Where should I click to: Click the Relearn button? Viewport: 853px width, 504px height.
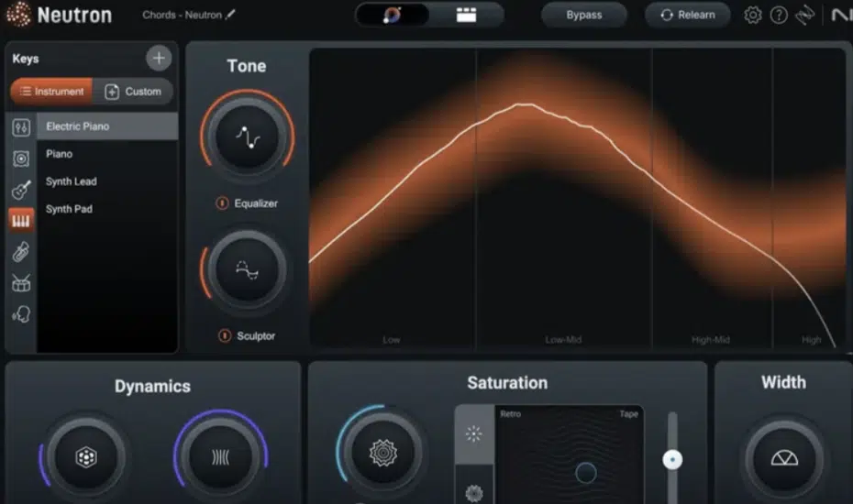(x=688, y=15)
